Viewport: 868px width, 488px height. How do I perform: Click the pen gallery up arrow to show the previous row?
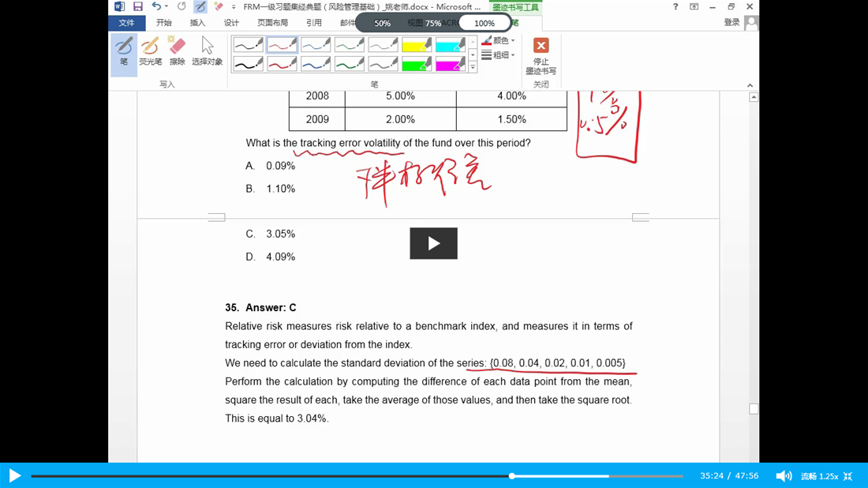pos(473,42)
